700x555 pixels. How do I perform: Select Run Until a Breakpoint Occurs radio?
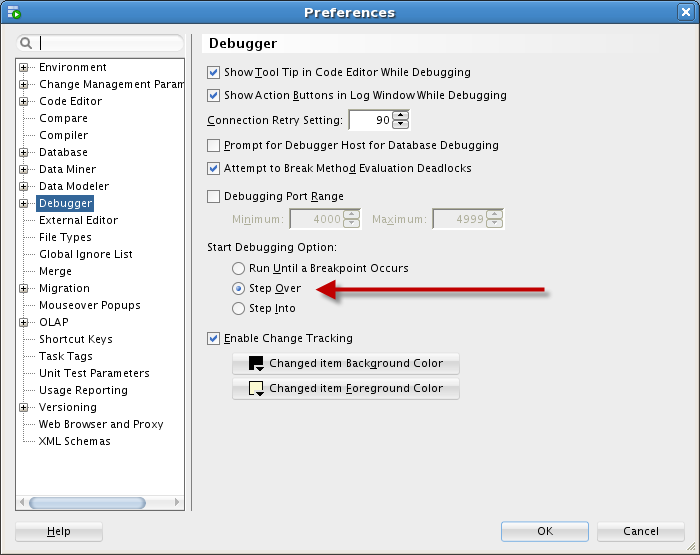[238, 268]
